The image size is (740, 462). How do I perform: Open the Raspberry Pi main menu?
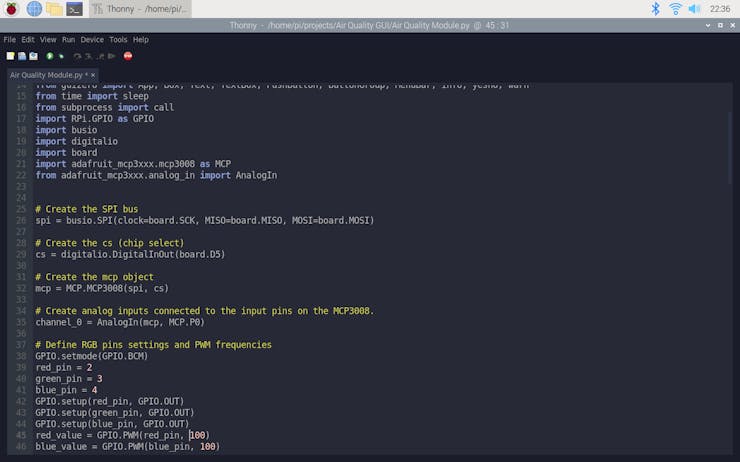(x=11, y=8)
